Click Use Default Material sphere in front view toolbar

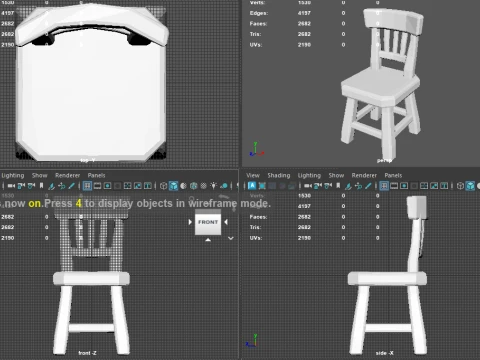point(183,186)
